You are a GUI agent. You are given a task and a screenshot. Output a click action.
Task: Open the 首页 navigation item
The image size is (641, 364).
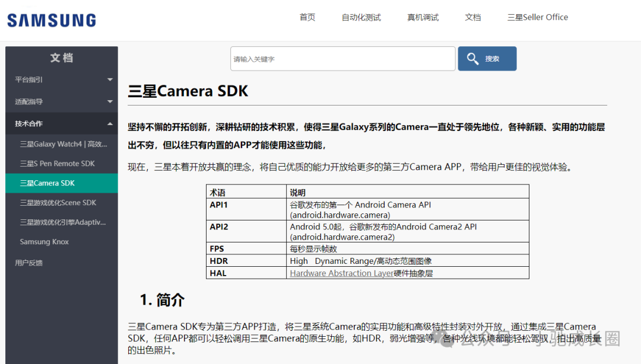tap(307, 17)
